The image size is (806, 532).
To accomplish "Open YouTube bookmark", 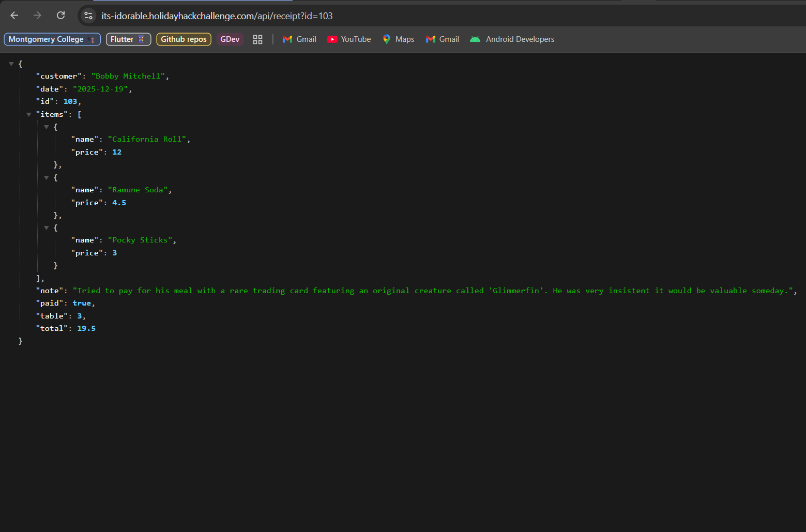I will [349, 39].
